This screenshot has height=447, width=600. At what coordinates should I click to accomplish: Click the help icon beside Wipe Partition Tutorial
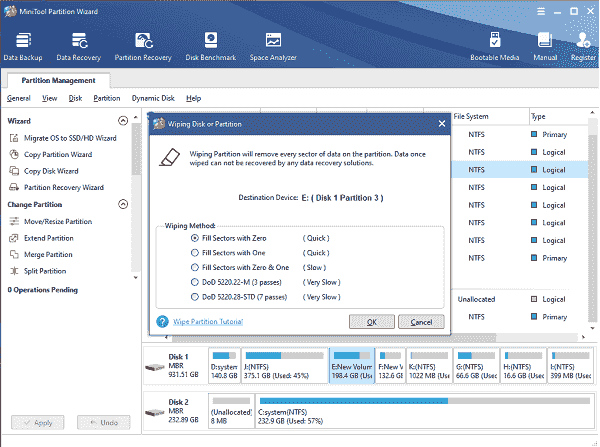pos(162,322)
